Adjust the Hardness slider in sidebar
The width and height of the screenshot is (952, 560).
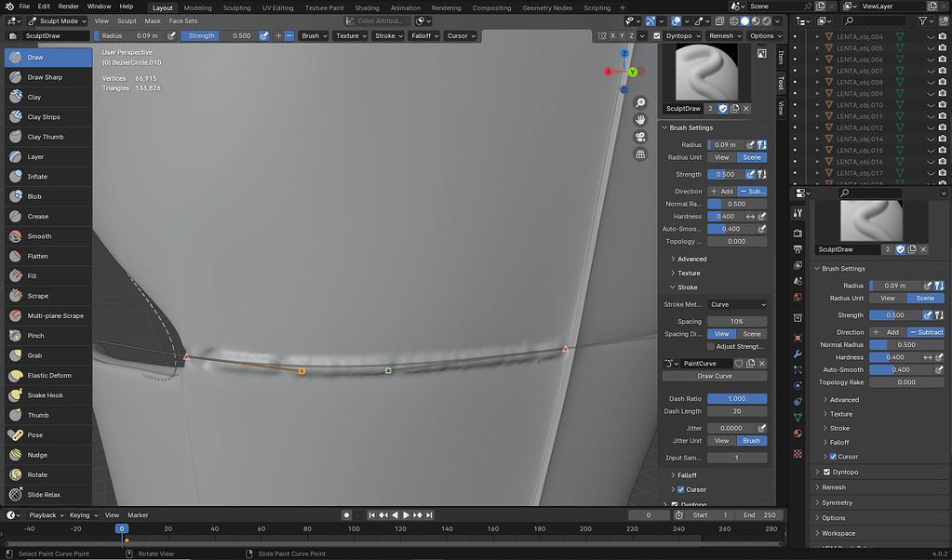pyautogui.click(x=725, y=217)
